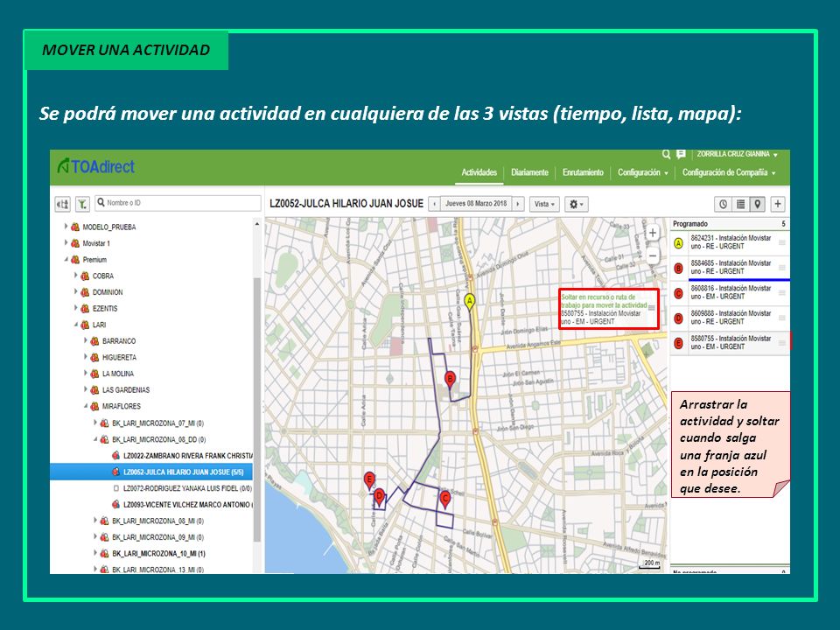Image resolution: width=840 pixels, height=630 pixels.
Task: Open the resource tree filter icon
Action: click(82, 204)
